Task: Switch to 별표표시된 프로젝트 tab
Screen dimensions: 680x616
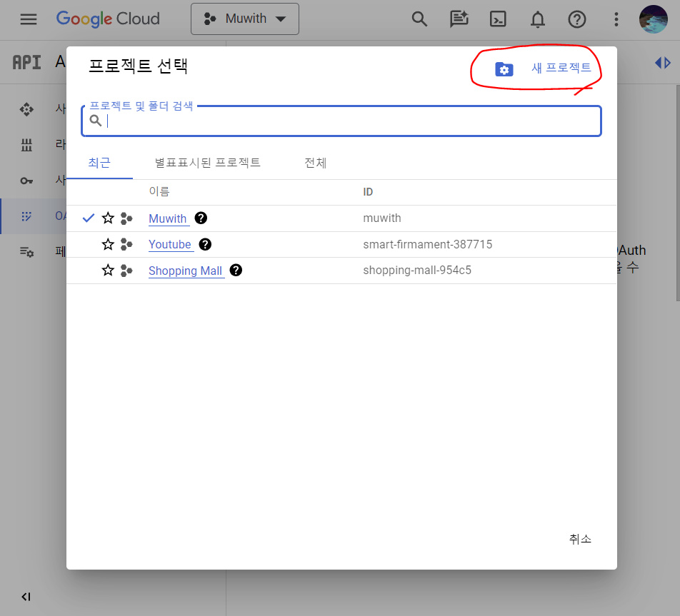Action: (x=207, y=163)
